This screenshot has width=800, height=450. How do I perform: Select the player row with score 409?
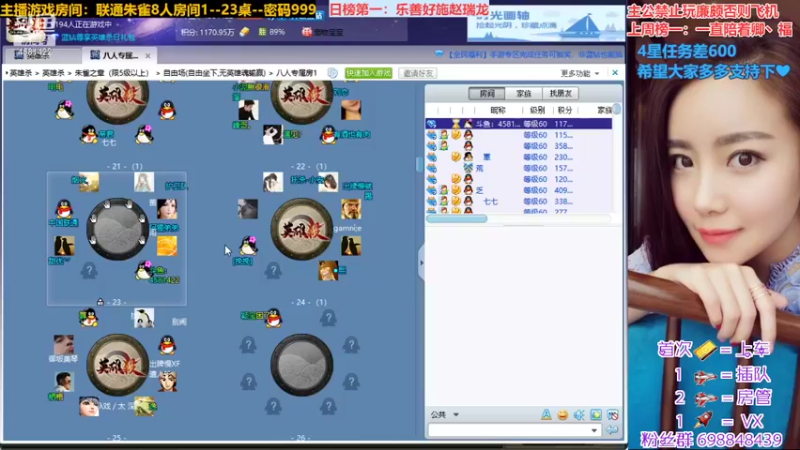[518, 190]
